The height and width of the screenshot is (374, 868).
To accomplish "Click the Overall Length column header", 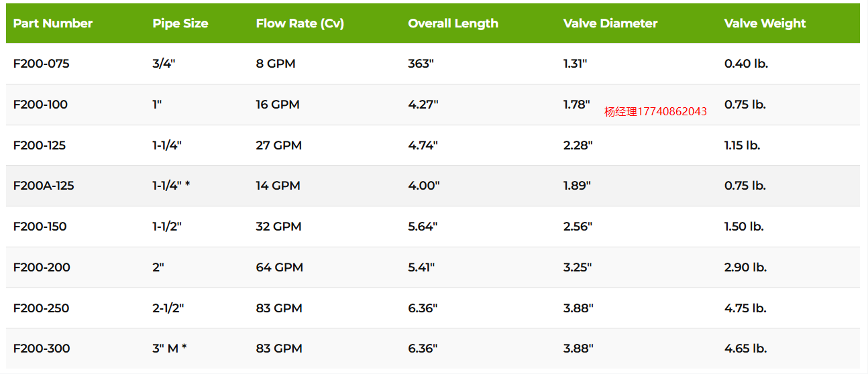I will 453,23.
